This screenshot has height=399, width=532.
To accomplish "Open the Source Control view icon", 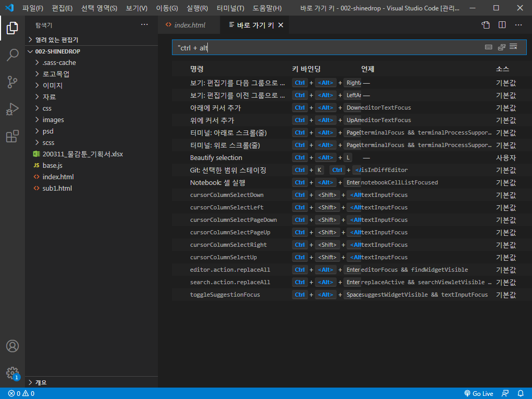I will click(12, 82).
